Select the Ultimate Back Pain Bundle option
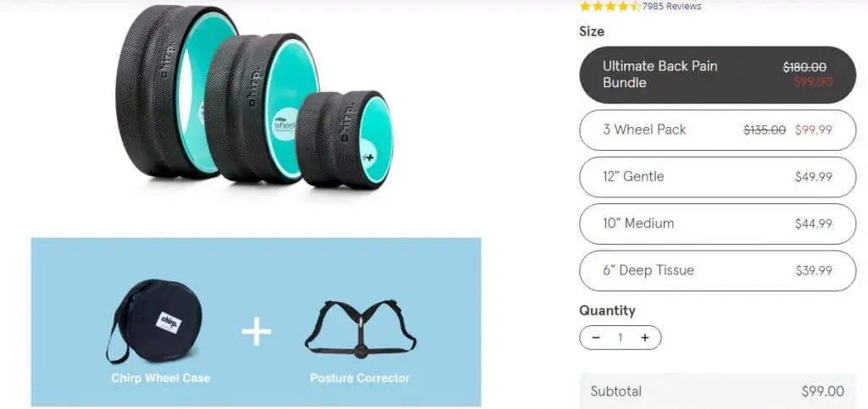The width and height of the screenshot is (868, 409). (717, 75)
